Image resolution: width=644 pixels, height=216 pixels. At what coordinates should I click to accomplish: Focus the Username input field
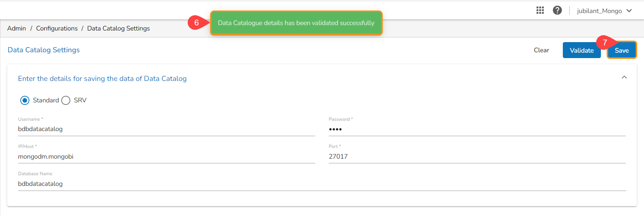[x=166, y=129]
